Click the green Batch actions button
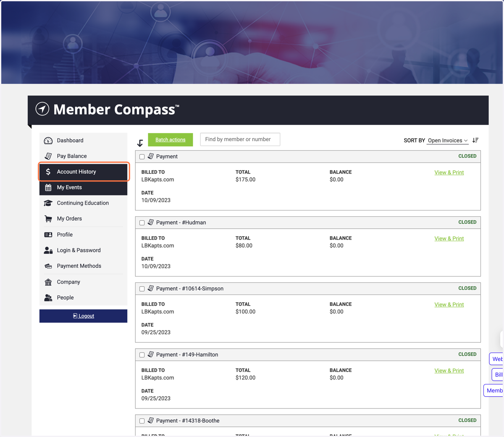This screenshot has width=504, height=437. click(x=170, y=140)
